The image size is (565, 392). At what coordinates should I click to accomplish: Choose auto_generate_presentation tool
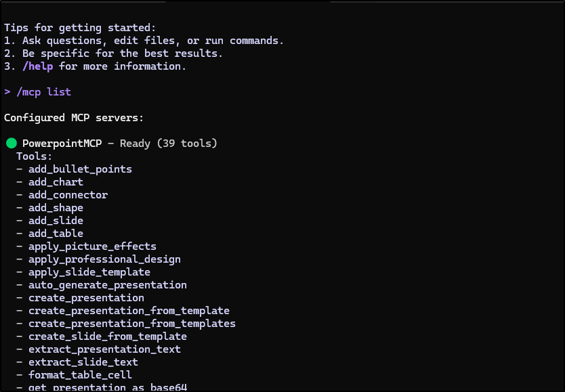point(107,285)
